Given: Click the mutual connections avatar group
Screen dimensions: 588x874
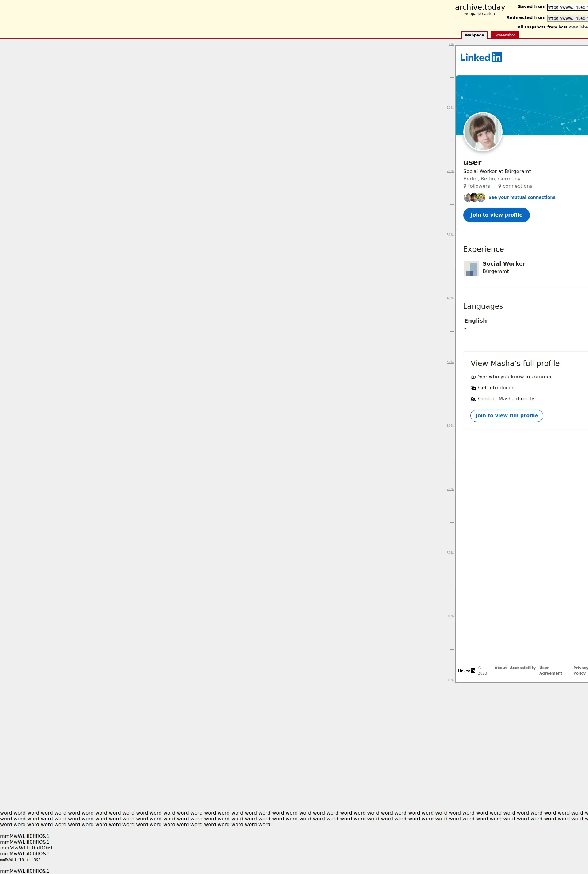Looking at the screenshot, I should tap(474, 197).
